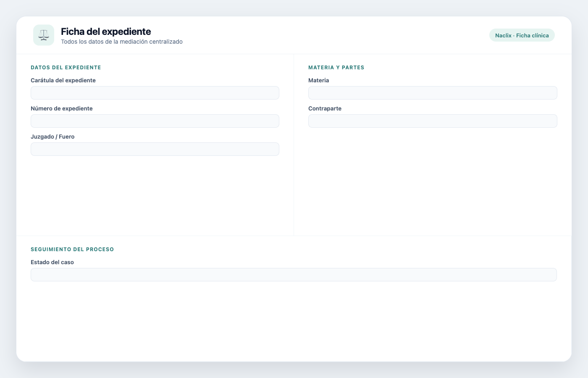Click the 'Contraparte' label

click(x=325, y=108)
